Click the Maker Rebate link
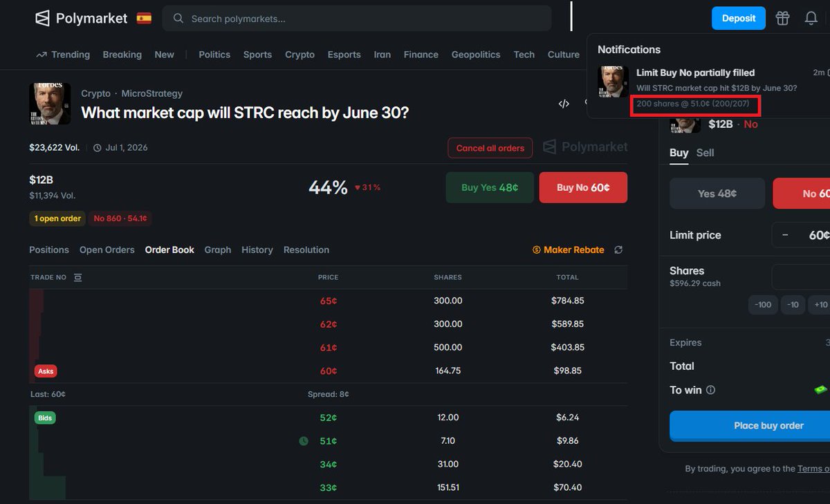 click(x=568, y=250)
